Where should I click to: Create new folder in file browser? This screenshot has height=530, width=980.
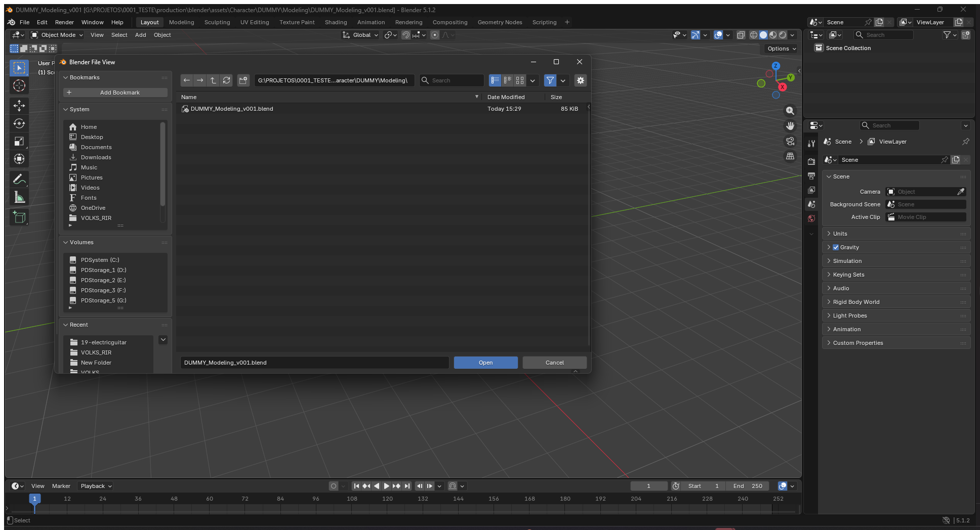[243, 80]
